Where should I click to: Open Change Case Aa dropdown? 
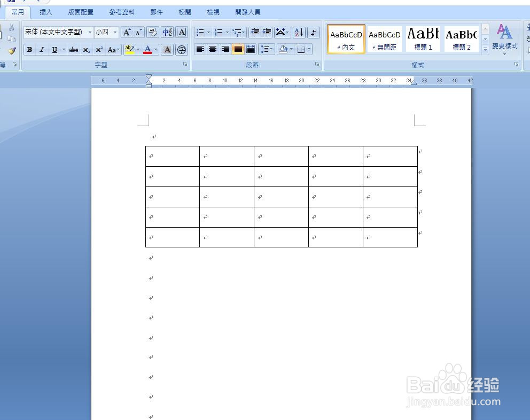pos(114,50)
